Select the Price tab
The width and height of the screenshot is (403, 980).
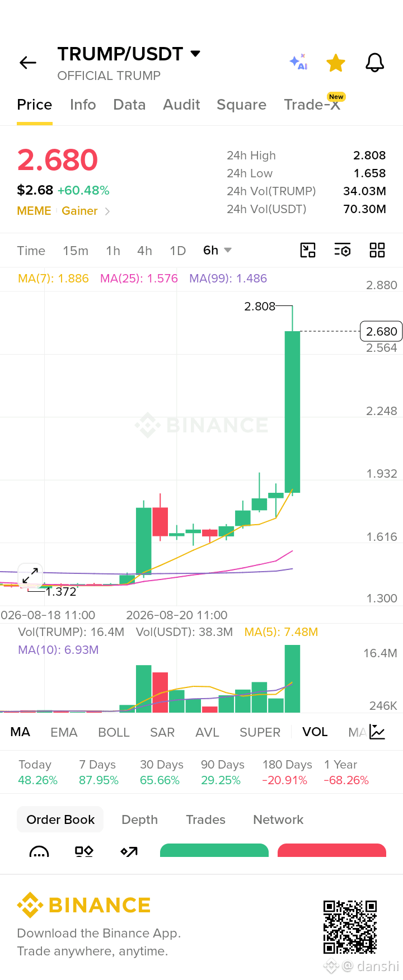[35, 105]
